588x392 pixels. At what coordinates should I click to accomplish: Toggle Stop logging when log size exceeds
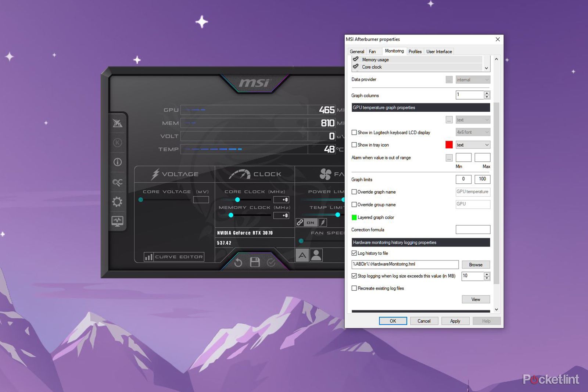[354, 276]
